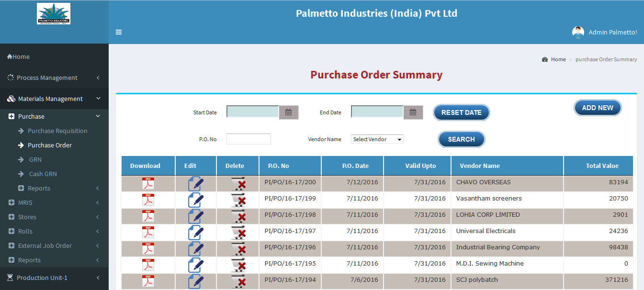The height and width of the screenshot is (290, 644).
Task: Download PDF for PO PI/PO/16-17/200
Action: tap(148, 184)
